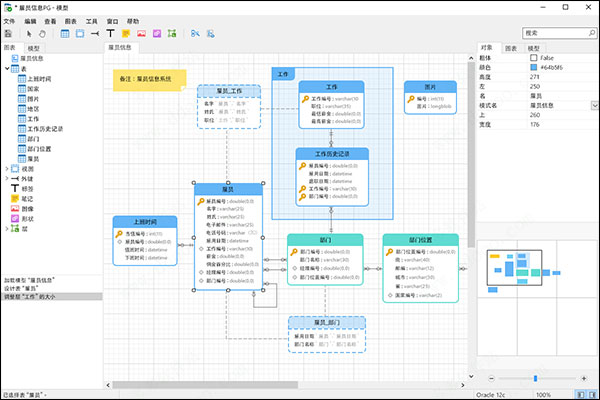Select the arrow pointer tool
The height and width of the screenshot is (400, 600).
pyautogui.click(x=29, y=34)
